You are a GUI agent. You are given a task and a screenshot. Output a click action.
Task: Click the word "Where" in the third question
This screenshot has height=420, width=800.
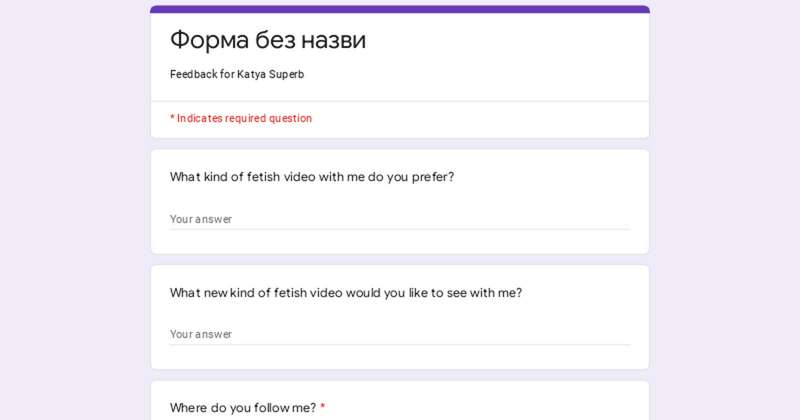click(188, 408)
